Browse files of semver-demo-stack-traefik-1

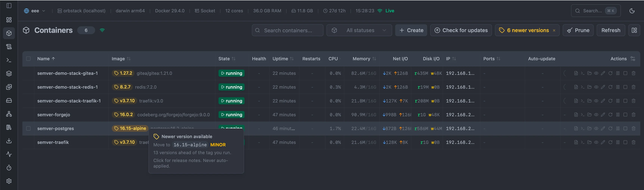[x=589, y=101]
